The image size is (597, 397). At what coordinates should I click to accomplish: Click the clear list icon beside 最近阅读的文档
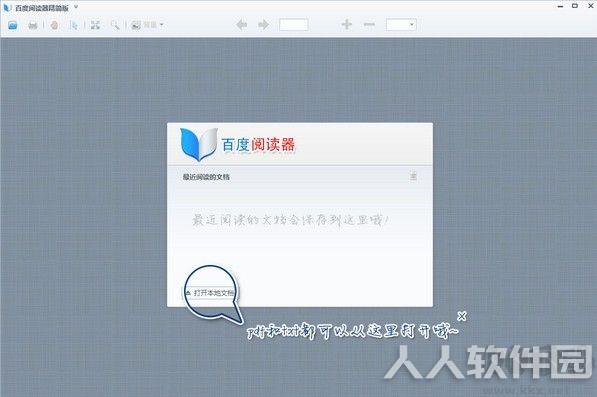click(413, 176)
